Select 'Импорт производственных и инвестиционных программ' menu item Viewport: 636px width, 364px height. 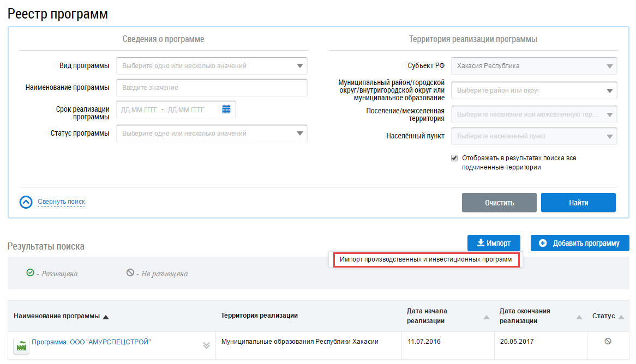click(x=425, y=260)
